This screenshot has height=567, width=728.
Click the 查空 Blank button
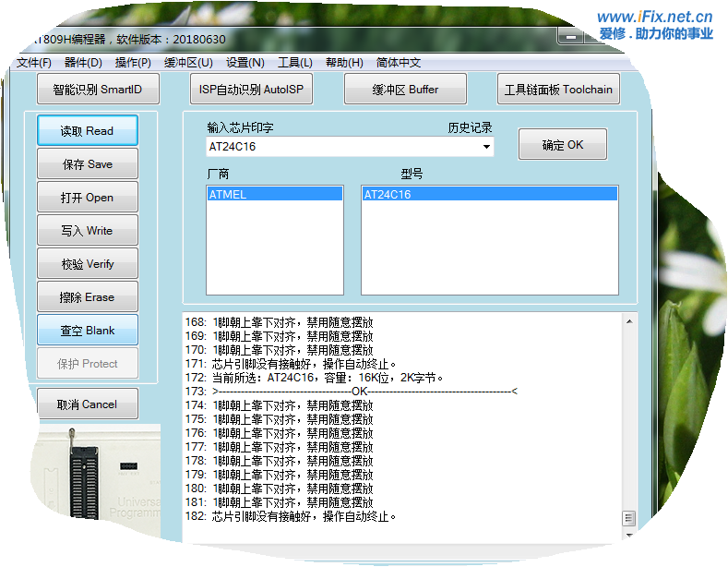(x=88, y=331)
